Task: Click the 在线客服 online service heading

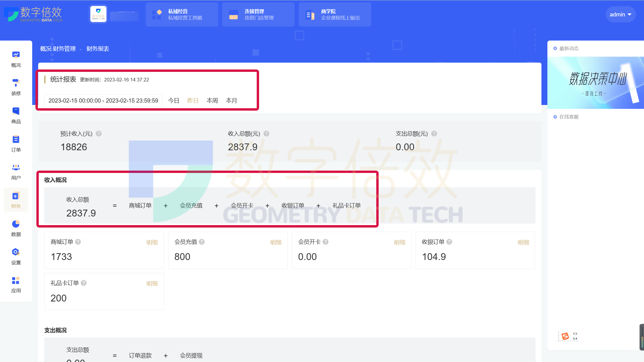Action: point(569,117)
